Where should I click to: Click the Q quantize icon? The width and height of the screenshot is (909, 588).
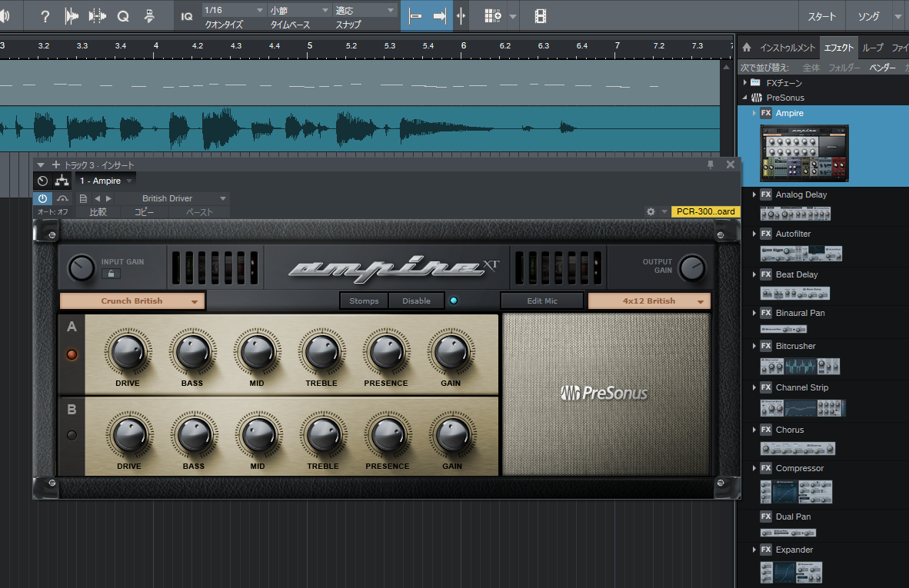(x=123, y=16)
